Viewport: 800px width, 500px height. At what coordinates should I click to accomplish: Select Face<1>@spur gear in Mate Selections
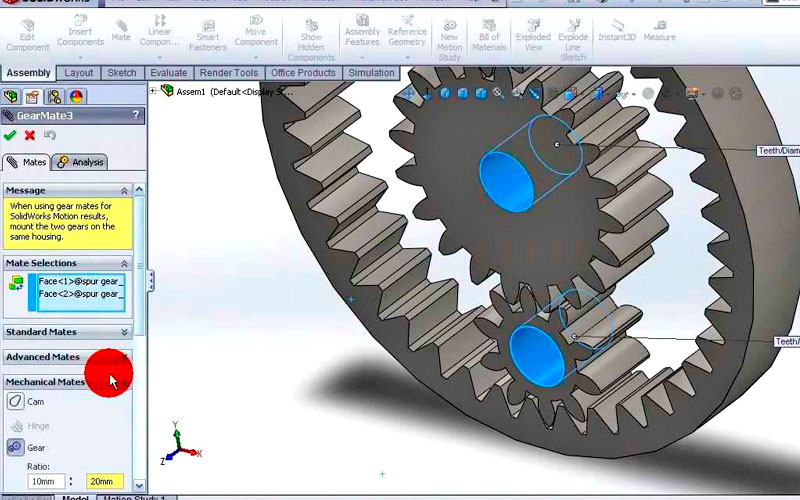(x=80, y=281)
